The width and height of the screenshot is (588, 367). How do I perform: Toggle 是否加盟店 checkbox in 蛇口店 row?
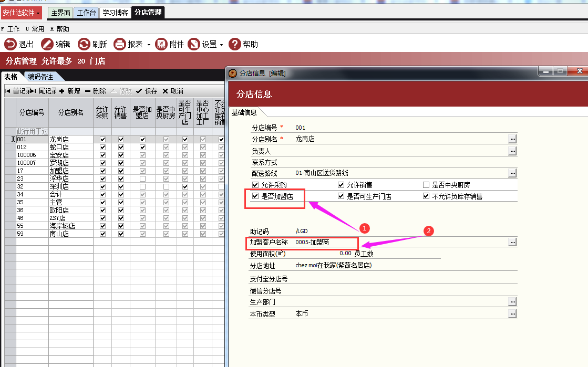click(142, 147)
